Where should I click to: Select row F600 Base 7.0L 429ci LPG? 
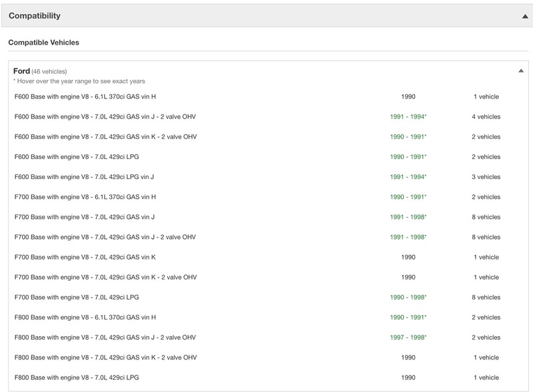(268, 156)
